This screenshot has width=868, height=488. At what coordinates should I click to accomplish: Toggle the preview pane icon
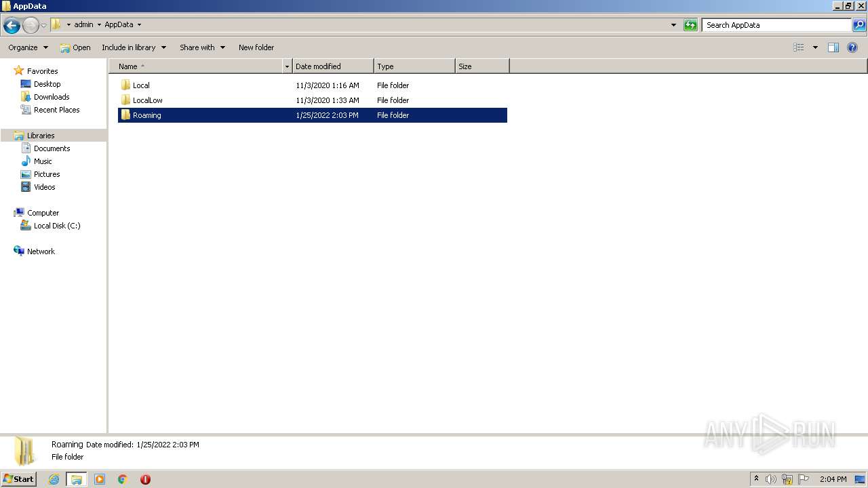[833, 47]
